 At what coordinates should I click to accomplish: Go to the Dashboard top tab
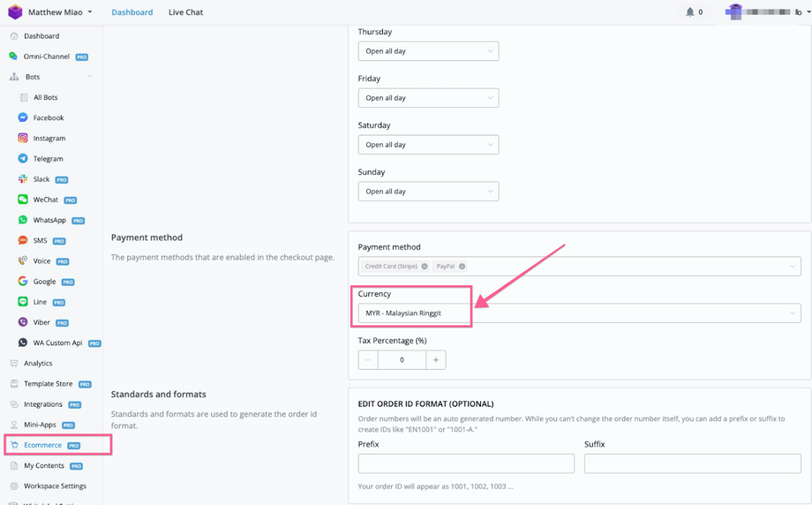[132, 12]
